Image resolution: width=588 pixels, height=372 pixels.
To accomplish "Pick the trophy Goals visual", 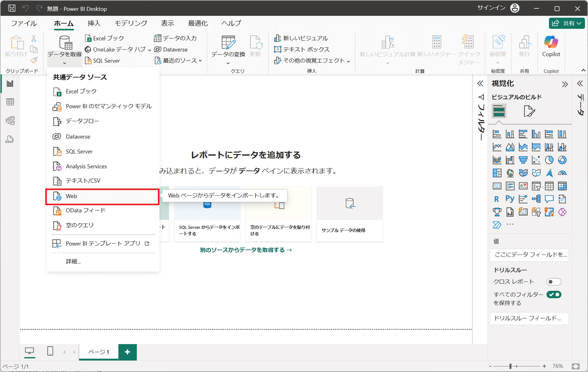I will pyautogui.click(x=497, y=212).
